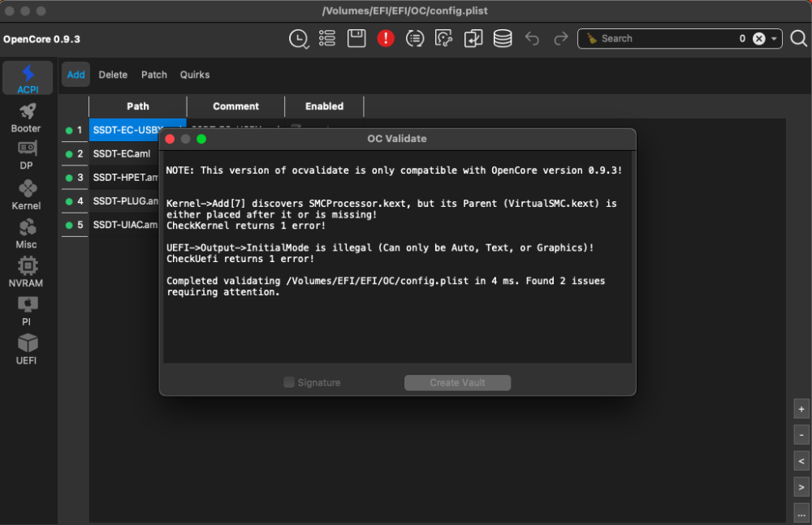Click the less-than arrow button

801,461
